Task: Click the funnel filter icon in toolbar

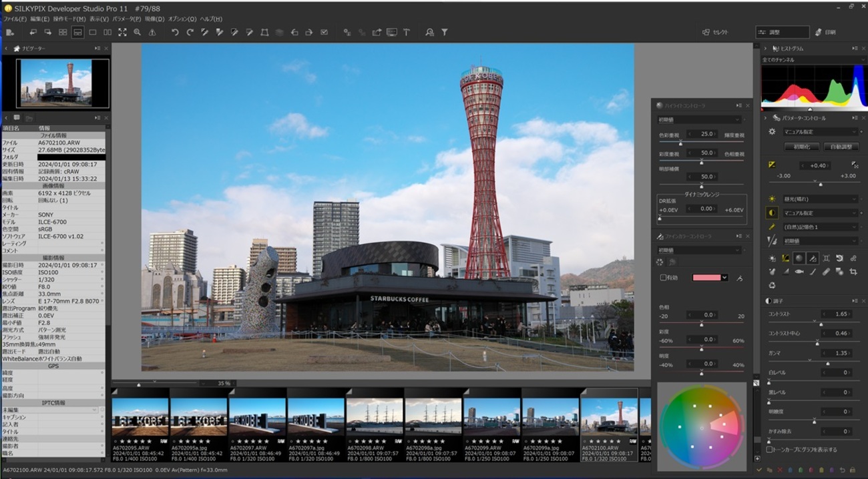Action: 444,32
